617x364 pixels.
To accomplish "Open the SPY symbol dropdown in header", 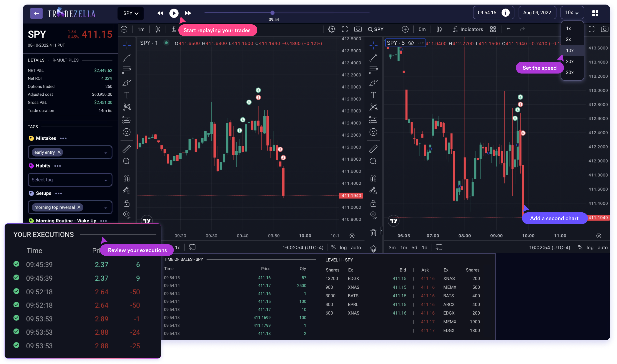I will [x=131, y=13].
